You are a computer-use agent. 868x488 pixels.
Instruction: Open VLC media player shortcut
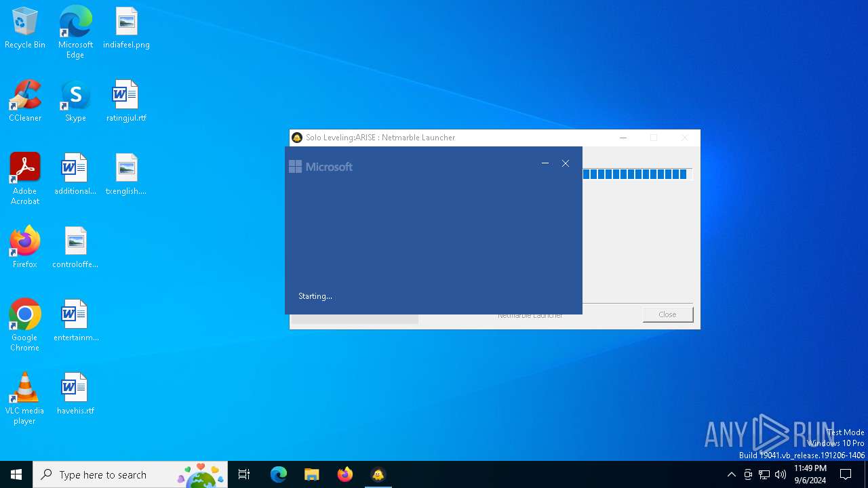[x=25, y=399]
